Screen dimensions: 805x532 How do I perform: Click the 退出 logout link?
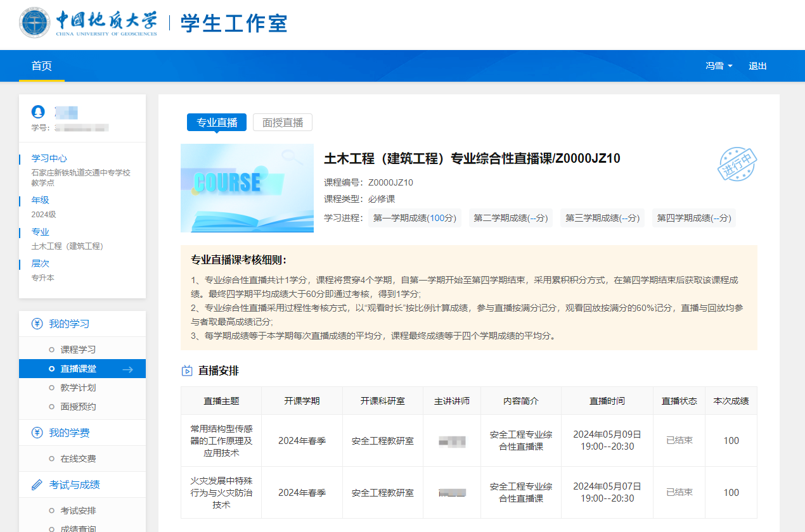click(x=757, y=66)
